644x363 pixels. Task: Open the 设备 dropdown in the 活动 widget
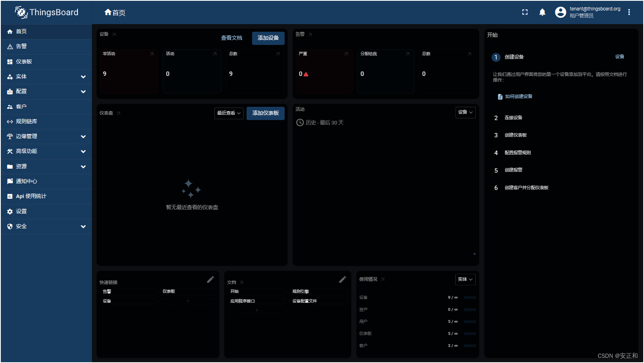[465, 112]
